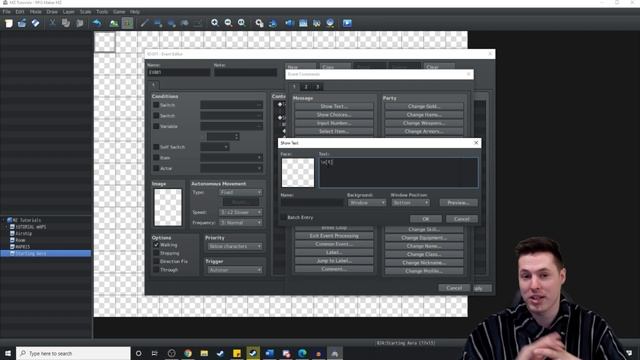
Task: Select the Pencil drawing tool
Action: coord(144,23)
